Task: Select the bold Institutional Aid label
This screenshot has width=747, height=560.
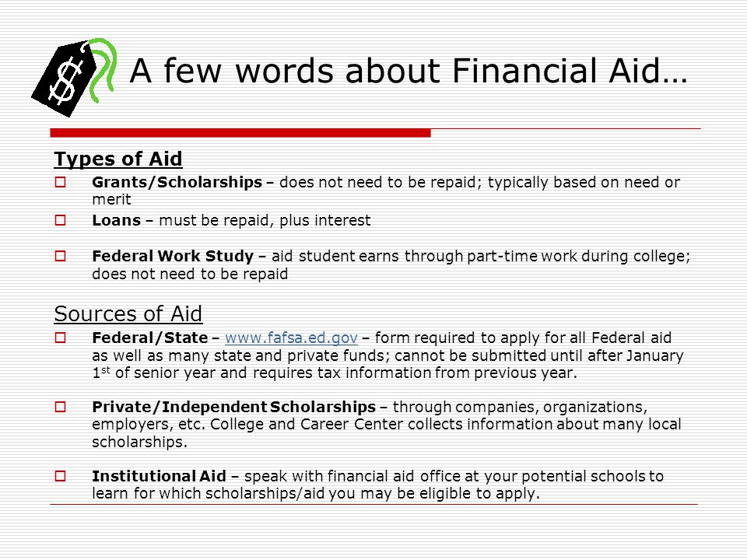Action: click(159, 476)
